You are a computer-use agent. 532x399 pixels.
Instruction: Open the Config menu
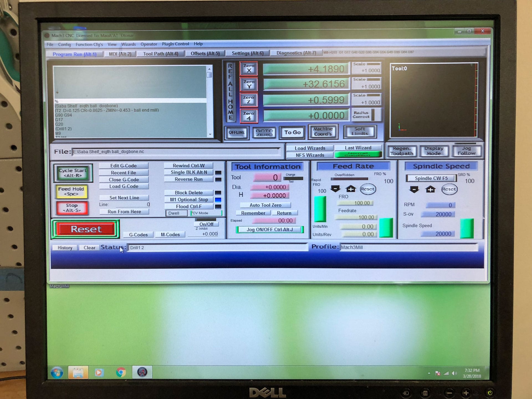(64, 44)
